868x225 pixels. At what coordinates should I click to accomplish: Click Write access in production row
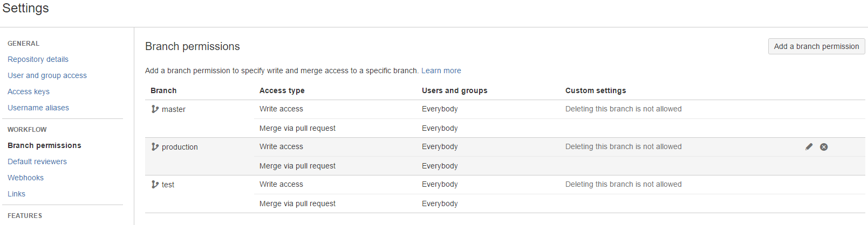pyautogui.click(x=281, y=146)
